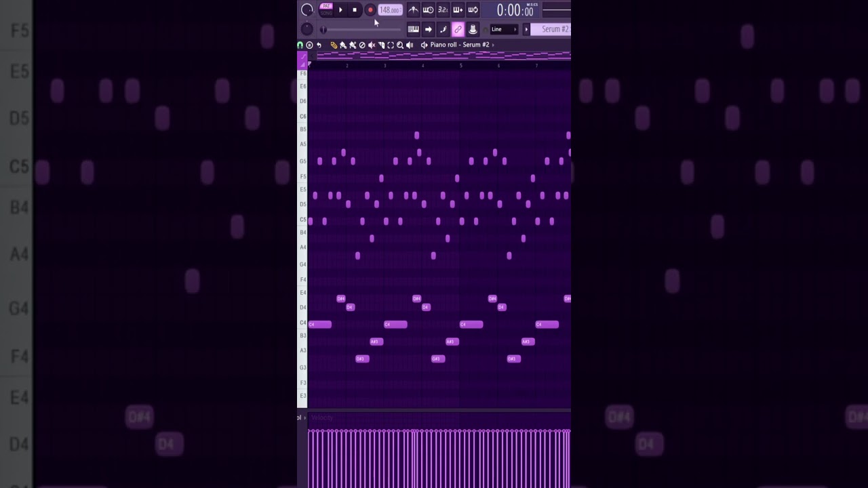
Task: Choose the Select marquee tool
Action: coord(391,45)
